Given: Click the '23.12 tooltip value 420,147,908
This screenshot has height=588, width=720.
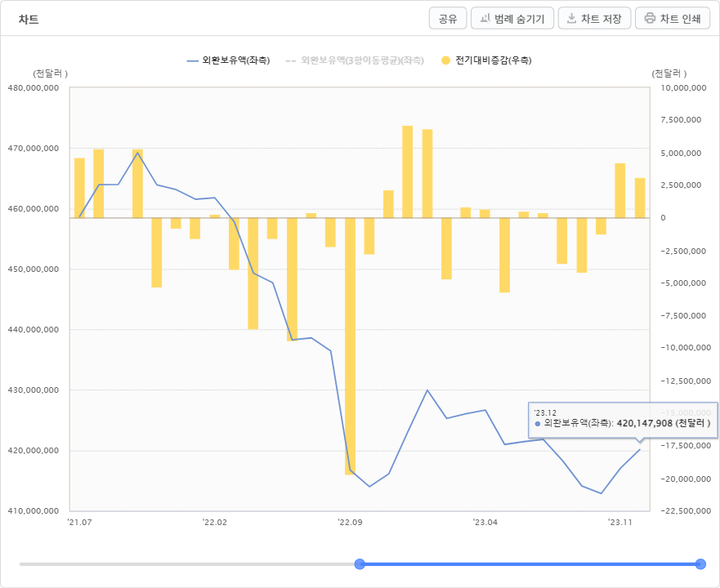Looking at the screenshot, I should (644, 423).
